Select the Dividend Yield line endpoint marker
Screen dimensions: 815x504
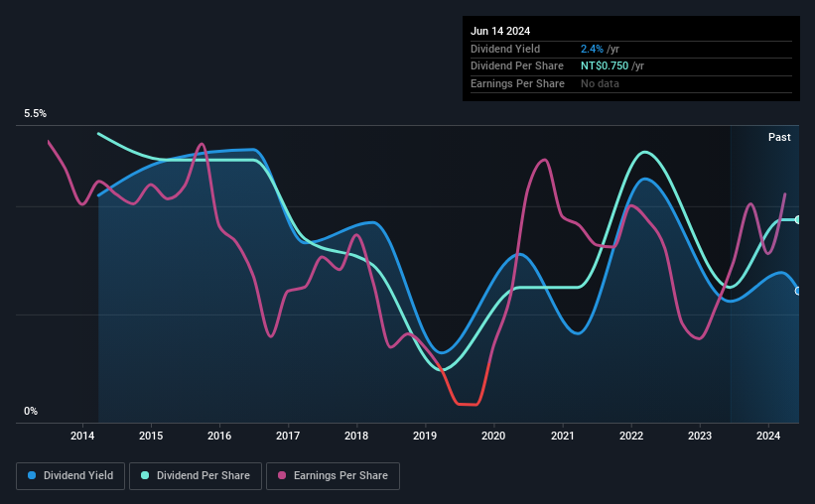point(798,291)
